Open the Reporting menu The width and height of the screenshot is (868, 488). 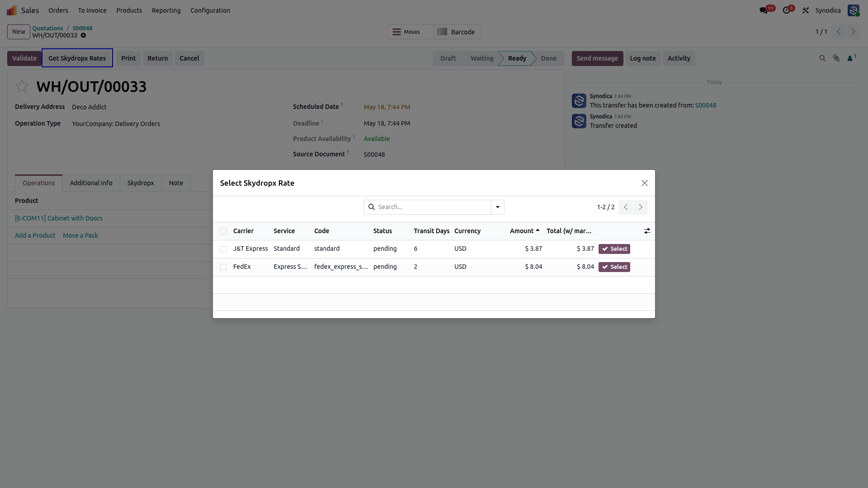tap(166, 10)
